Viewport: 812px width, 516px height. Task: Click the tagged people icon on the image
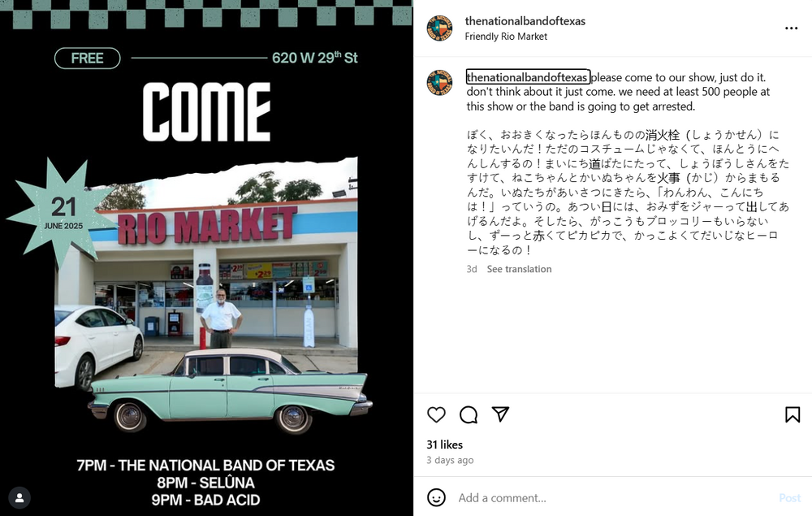[x=19, y=498]
